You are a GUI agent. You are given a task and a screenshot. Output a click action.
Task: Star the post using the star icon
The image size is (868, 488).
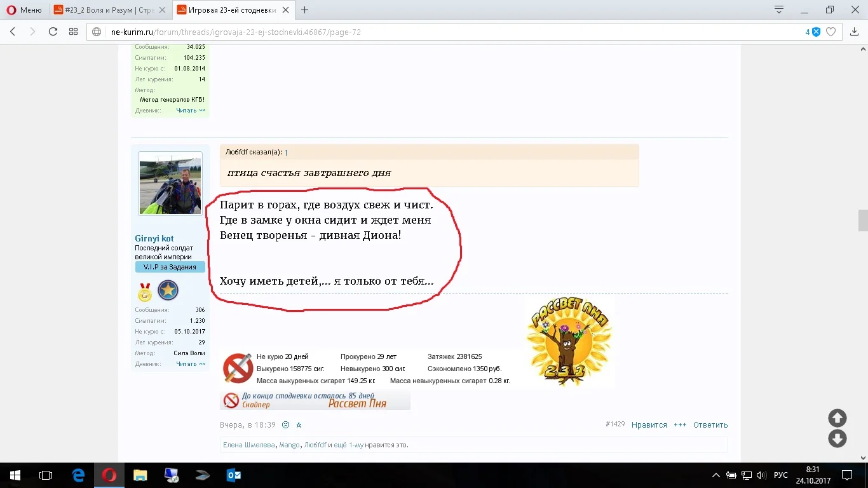[x=298, y=424]
